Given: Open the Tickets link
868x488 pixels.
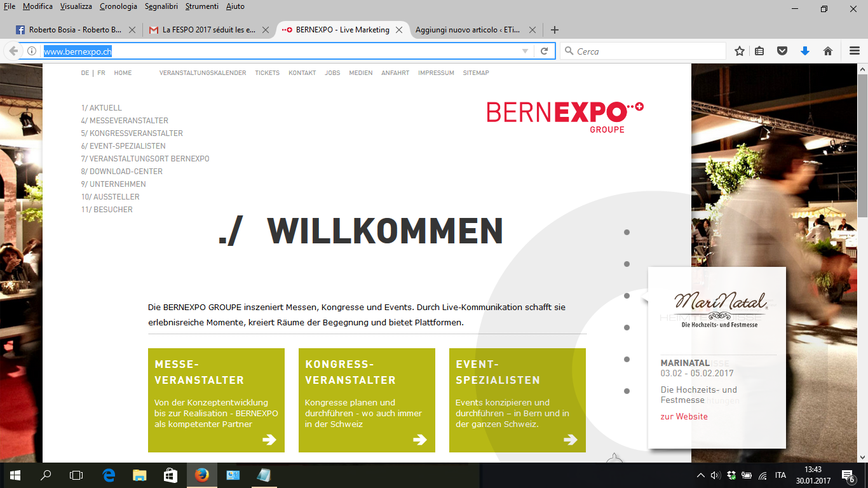Looking at the screenshot, I should [x=268, y=73].
